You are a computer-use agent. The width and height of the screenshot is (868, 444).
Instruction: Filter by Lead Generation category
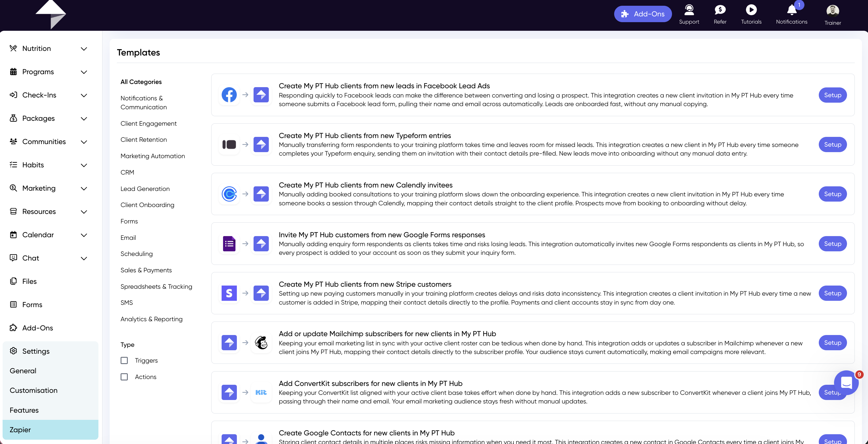point(145,189)
